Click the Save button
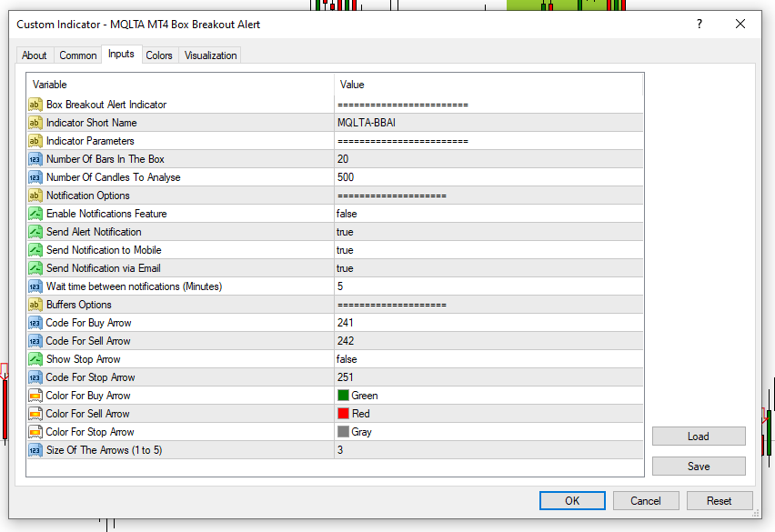The width and height of the screenshot is (775, 532). click(699, 467)
